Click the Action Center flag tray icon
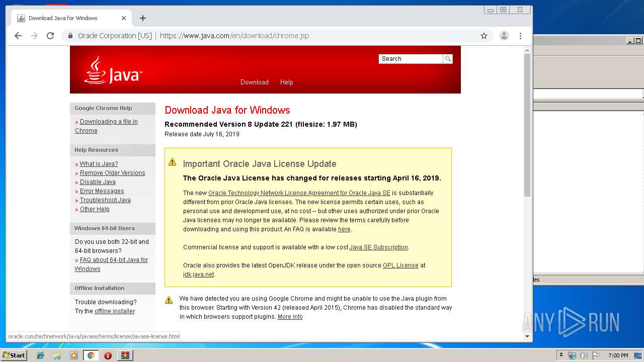 pos(596,355)
